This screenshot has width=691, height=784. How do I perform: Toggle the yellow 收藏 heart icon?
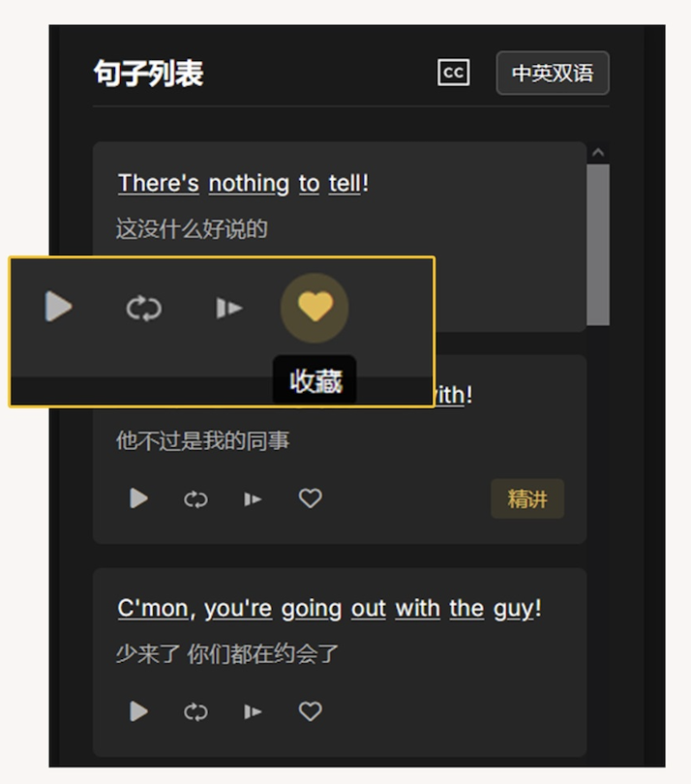315,308
